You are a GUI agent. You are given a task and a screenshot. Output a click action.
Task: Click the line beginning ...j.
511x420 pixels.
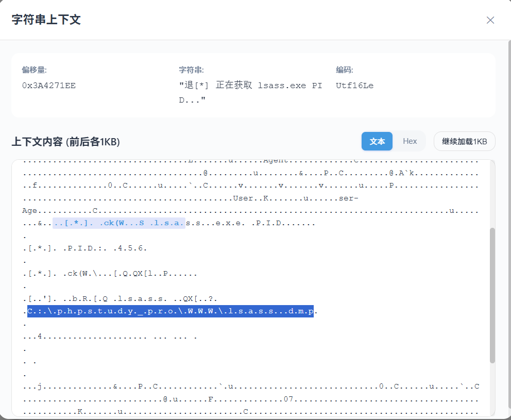[x=251, y=387]
